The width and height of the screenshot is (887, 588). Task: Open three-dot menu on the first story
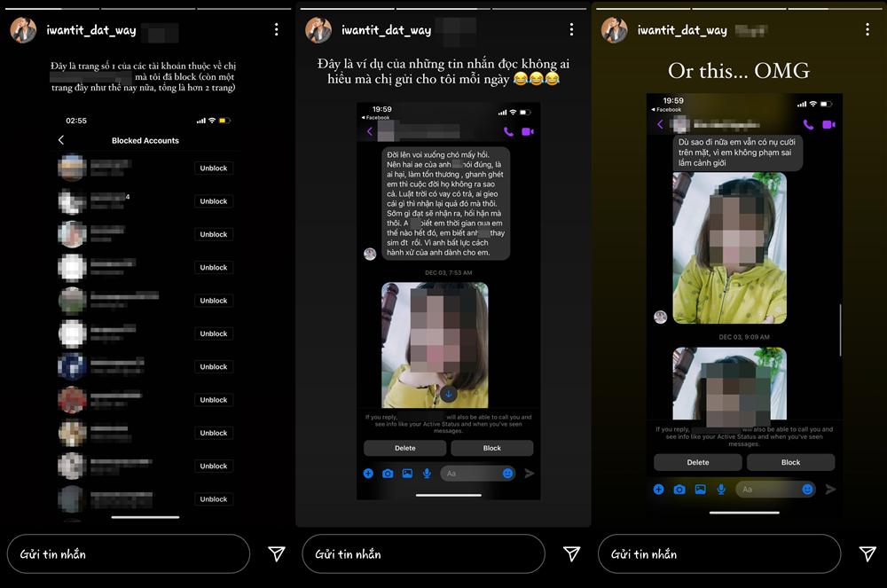tap(277, 30)
